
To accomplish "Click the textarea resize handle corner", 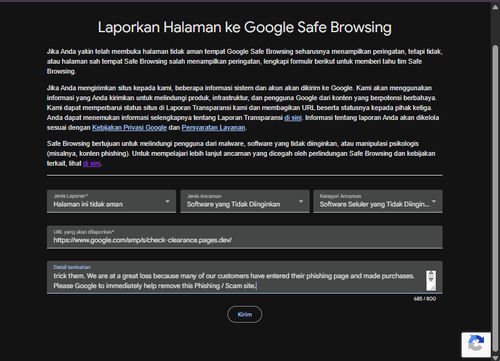I will coord(432,287).
